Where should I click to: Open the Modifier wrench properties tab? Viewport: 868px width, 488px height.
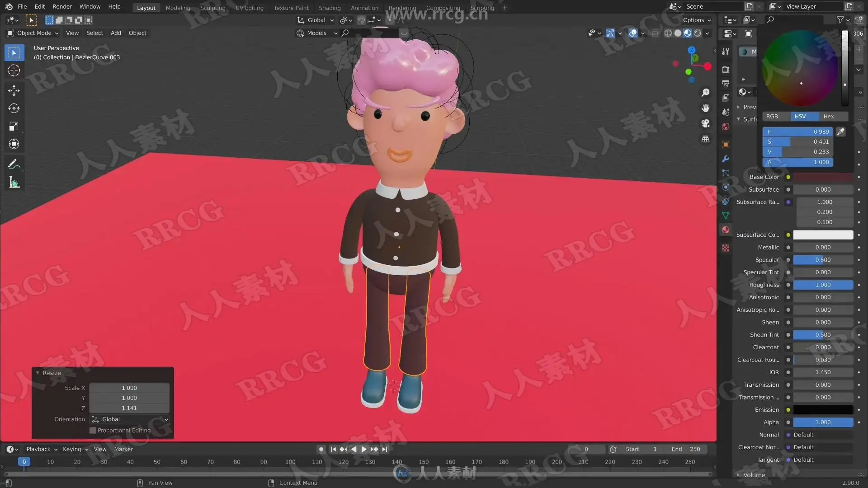pyautogui.click(x=726, y=159)
